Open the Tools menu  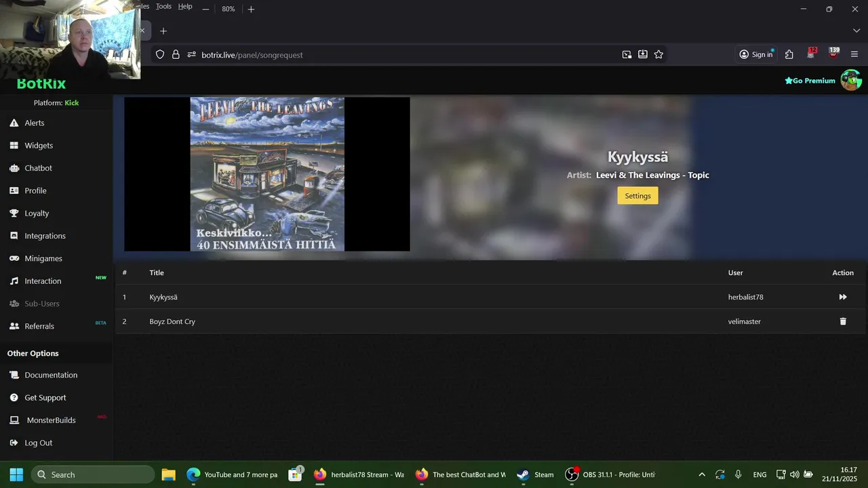click(x=163, y=6)
